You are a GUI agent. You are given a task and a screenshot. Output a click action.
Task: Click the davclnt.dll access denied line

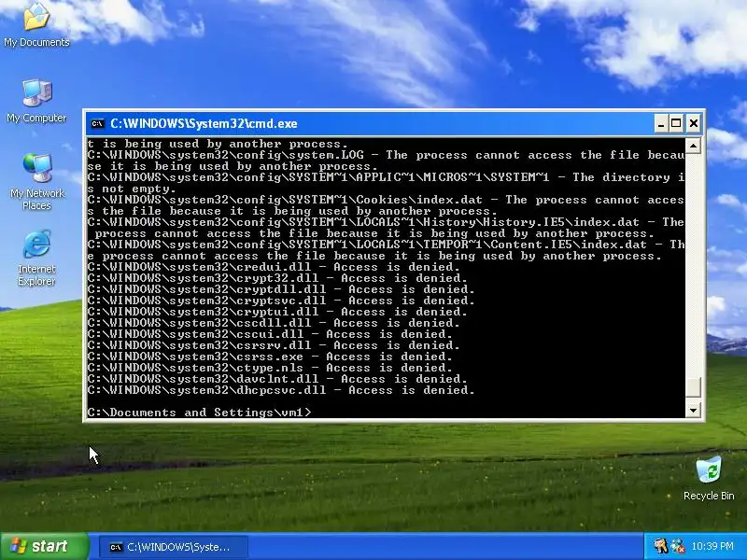tap(277, 379)
